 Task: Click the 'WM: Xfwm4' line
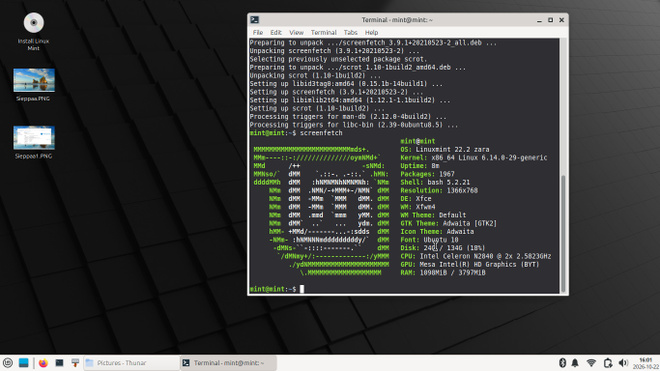click(418, 207)
